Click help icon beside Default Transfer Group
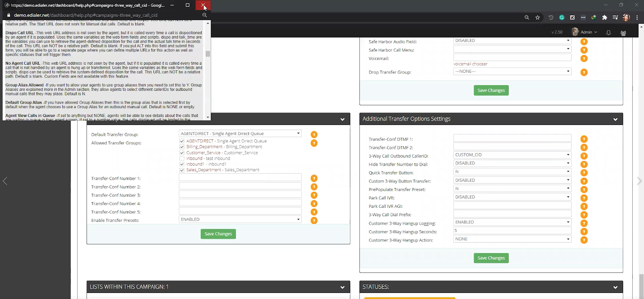644x299 pixels. (314, 135)
